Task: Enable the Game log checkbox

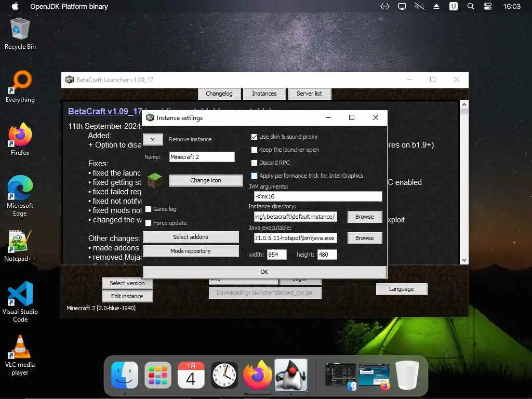Action: pos(148,209)
